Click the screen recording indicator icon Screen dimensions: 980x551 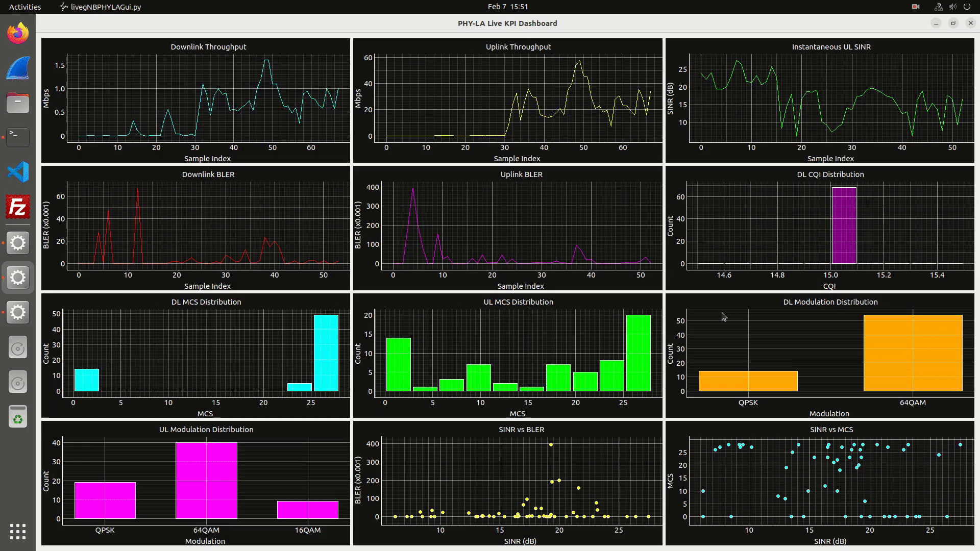[x=916, y=7]
